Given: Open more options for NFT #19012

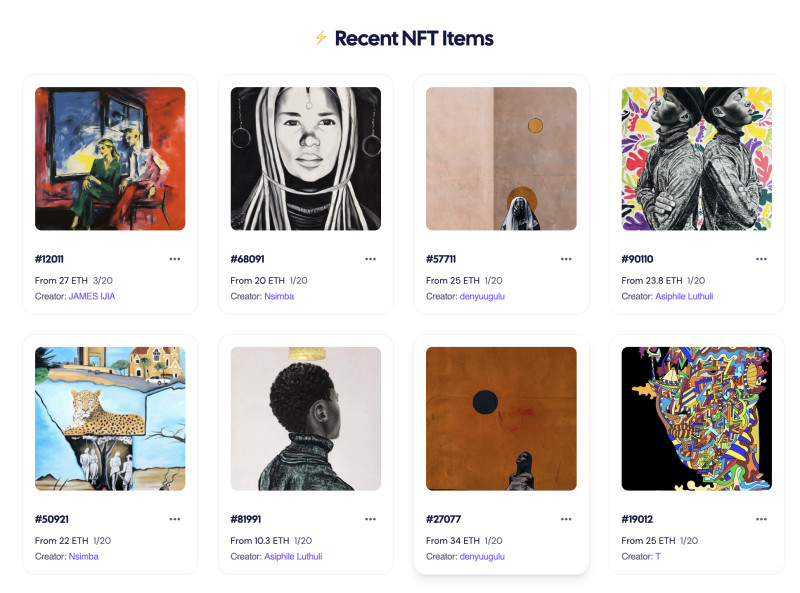Looking at the screenshot, I should (x=761, y=519).
